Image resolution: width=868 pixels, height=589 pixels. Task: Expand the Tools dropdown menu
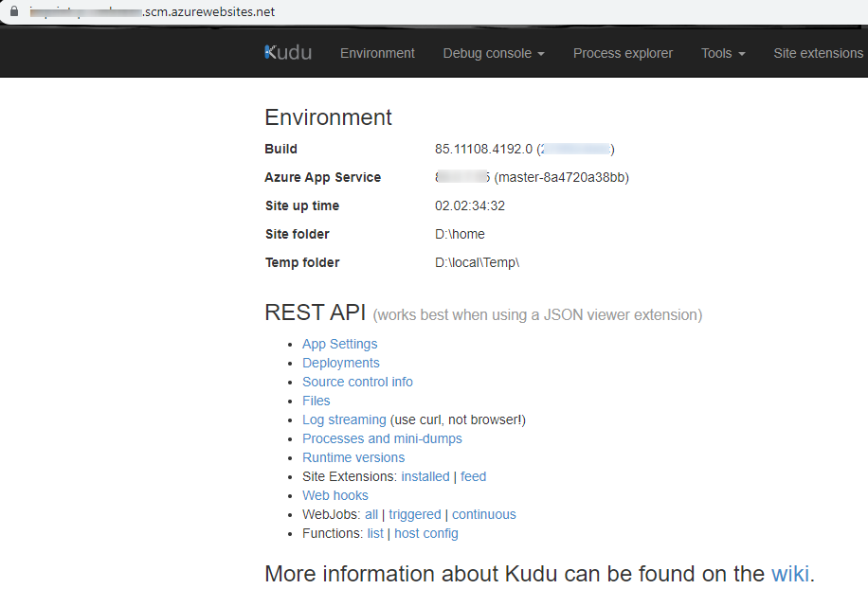723,53
